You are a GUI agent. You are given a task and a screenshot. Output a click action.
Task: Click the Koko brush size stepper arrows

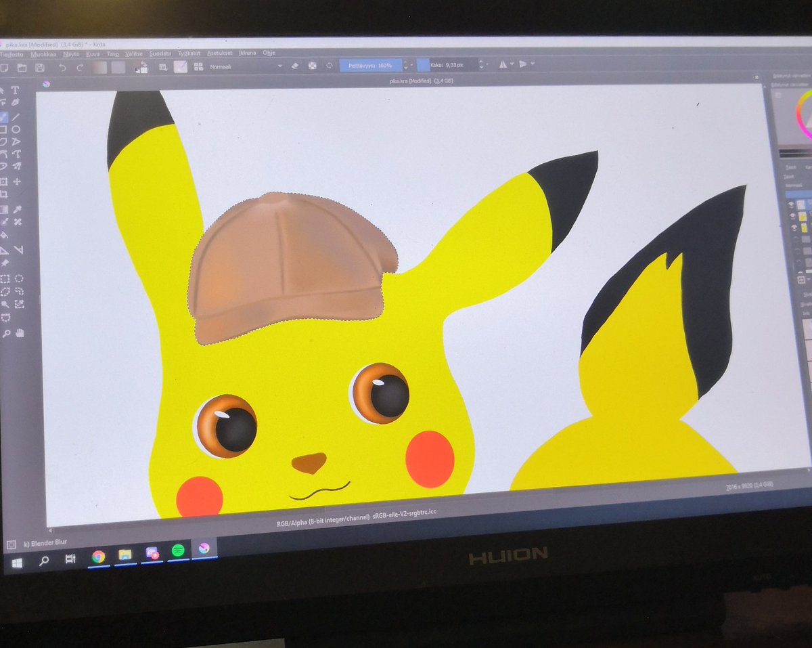point(481,64)
